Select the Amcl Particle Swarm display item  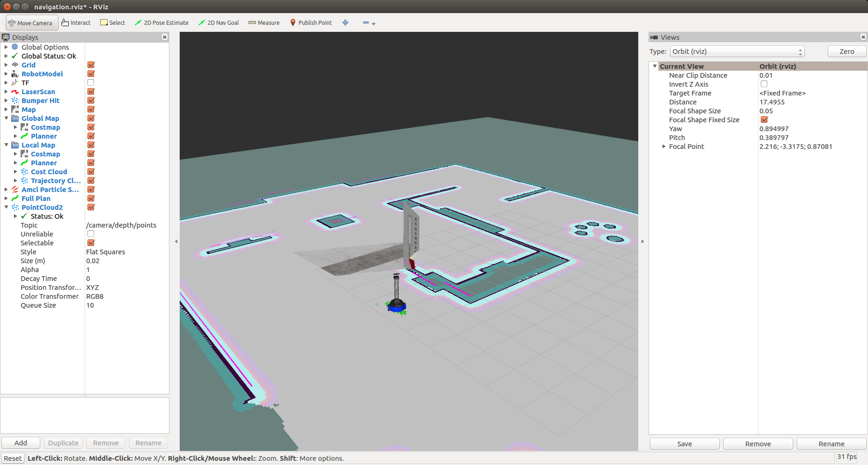(x=50, y=190)
